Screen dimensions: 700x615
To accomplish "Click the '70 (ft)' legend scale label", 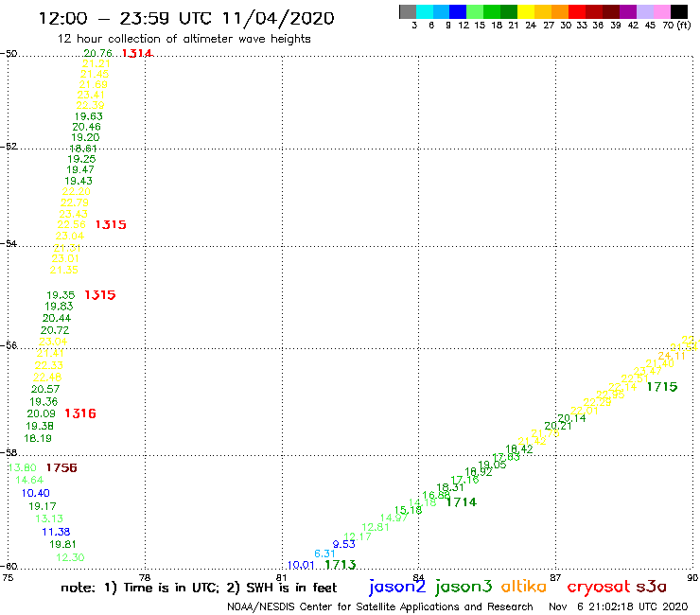I will click(676, 25).
